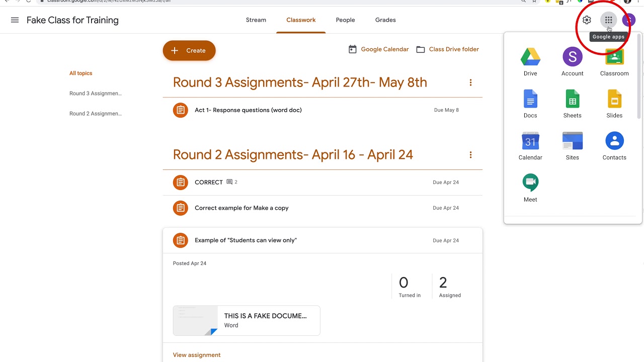The width and height of the screenshot is (644, 362).
Task: Select Round 3 Assignmen... in sidebar
Action: 96,94
